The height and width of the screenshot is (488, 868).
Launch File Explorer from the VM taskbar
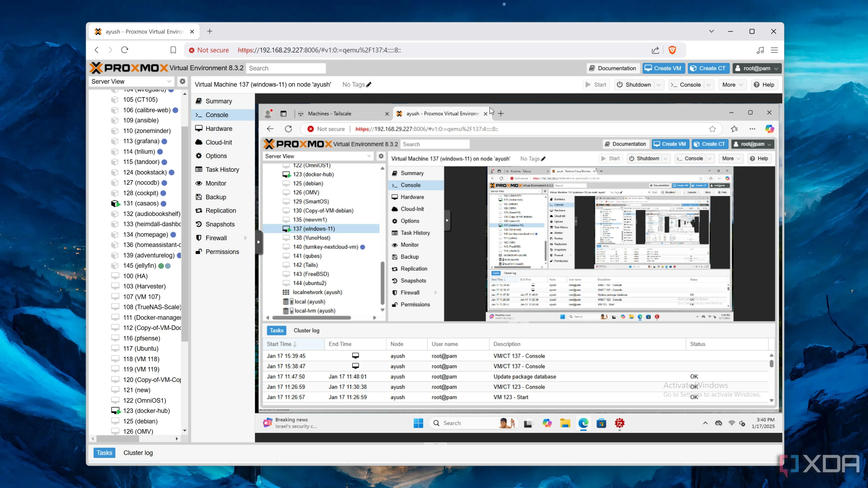pyautogui.click(x=565, y=423)
